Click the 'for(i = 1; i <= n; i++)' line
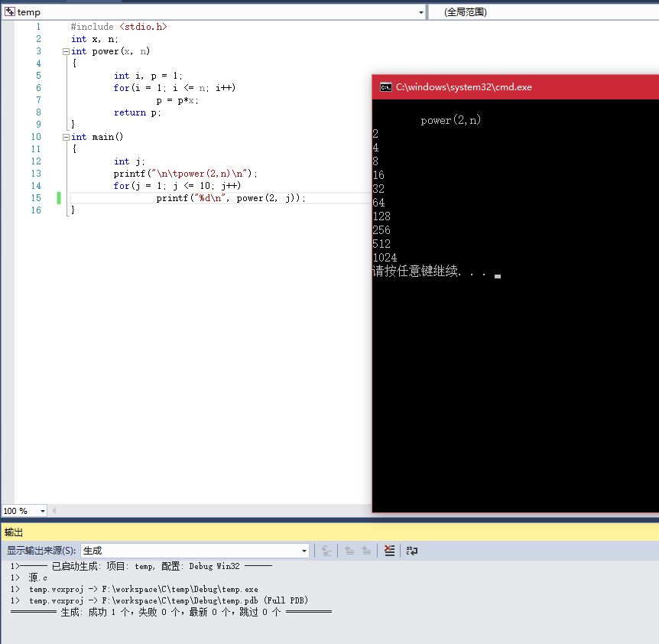 click(174, 88)
